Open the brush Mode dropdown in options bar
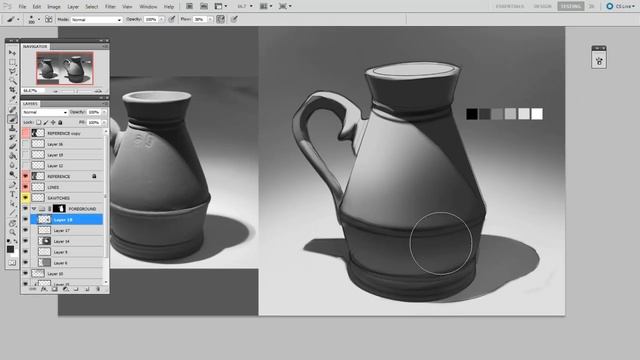This screenshot has width=640, height=360. (97, 20)
